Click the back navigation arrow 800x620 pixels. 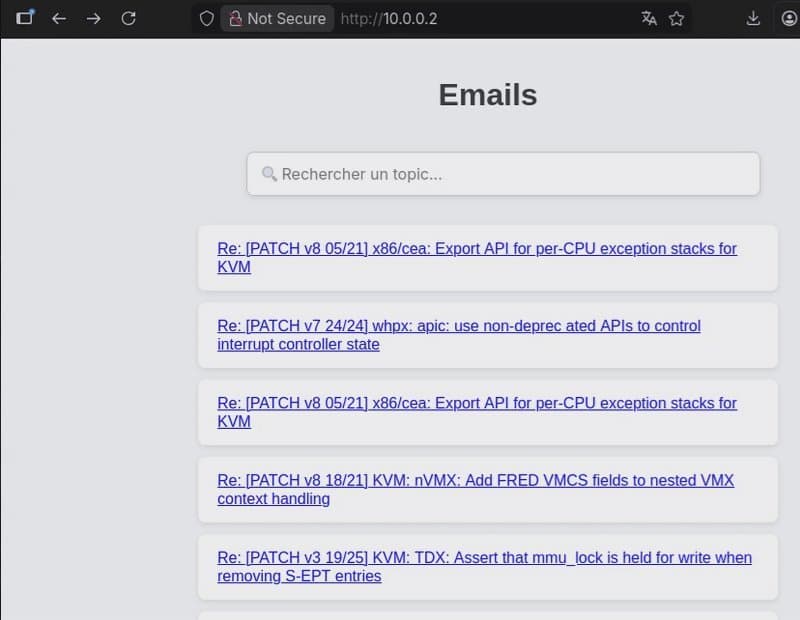coord(59,18)
